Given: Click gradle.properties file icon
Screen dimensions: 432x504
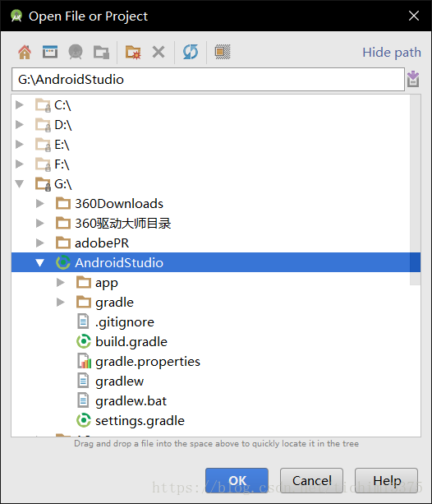Looking at the screenshot, I should point(84,361).
